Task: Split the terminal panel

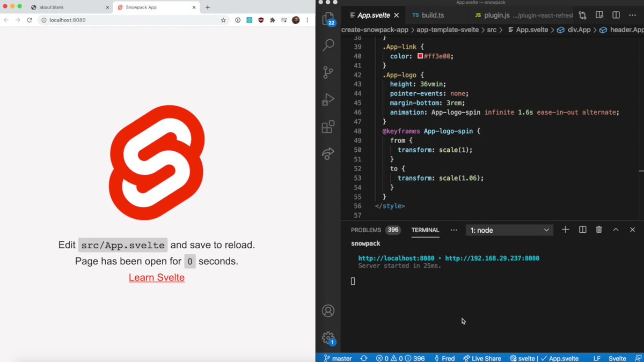Action: pyautogui.click(x=582, y=230)
